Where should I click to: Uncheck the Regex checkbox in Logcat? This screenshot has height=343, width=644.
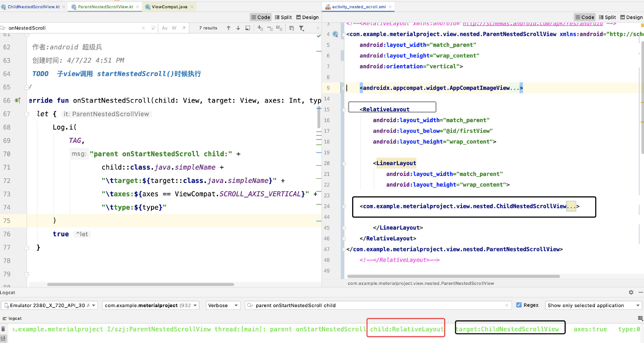[x=519, y=305]
